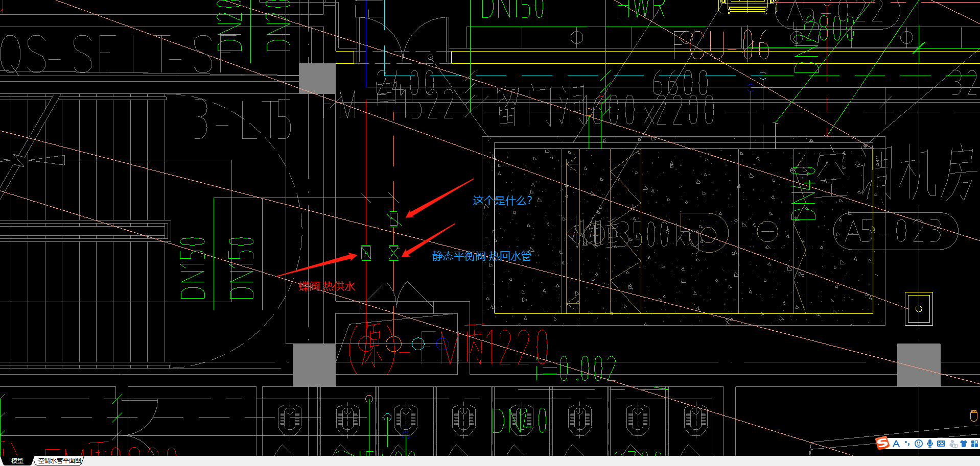Click the Sogou input method logo
The image size is (980, 466).
coord(882,443)
